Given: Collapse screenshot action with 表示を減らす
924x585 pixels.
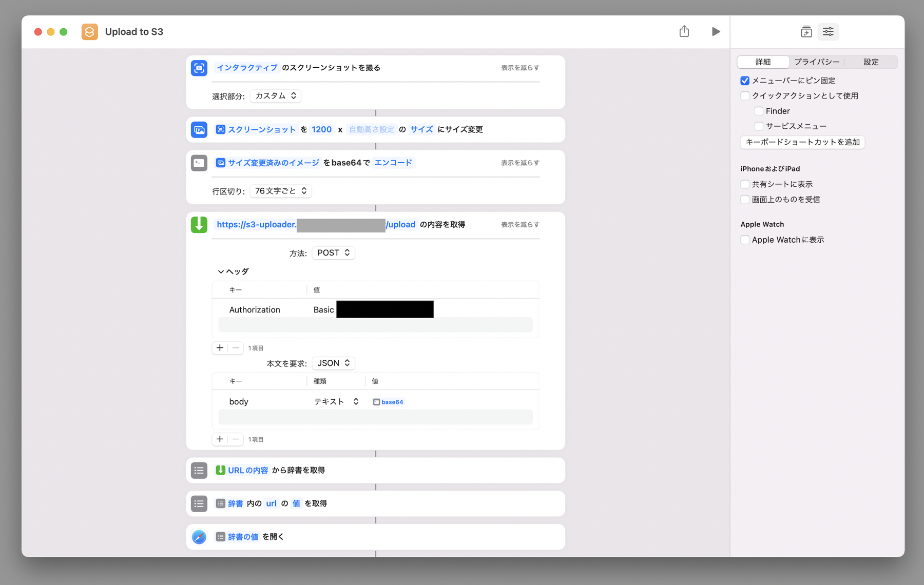Looking at the screenshot, I should point(520,68).
